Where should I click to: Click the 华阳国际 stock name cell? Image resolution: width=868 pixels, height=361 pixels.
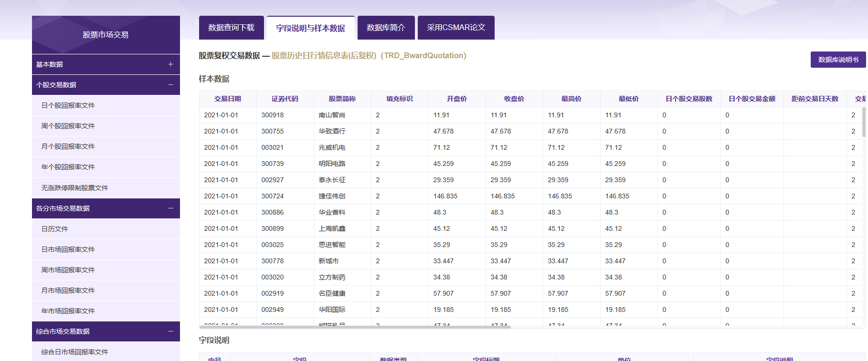(342, 309)
